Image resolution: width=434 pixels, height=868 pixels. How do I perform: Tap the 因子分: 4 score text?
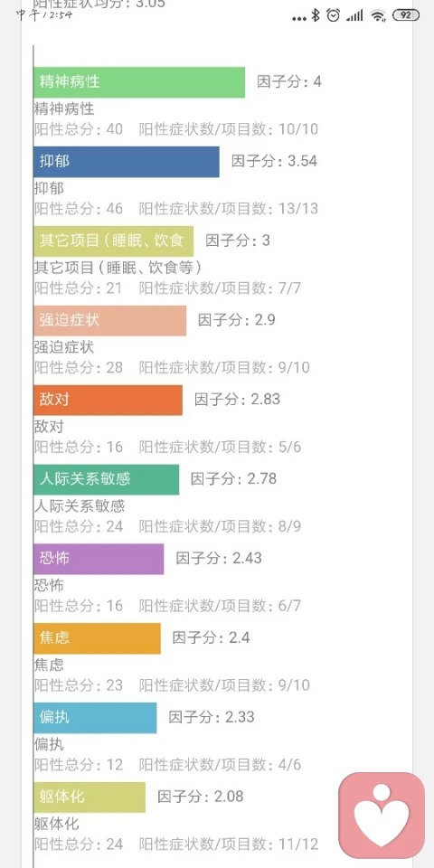(289, 82)
